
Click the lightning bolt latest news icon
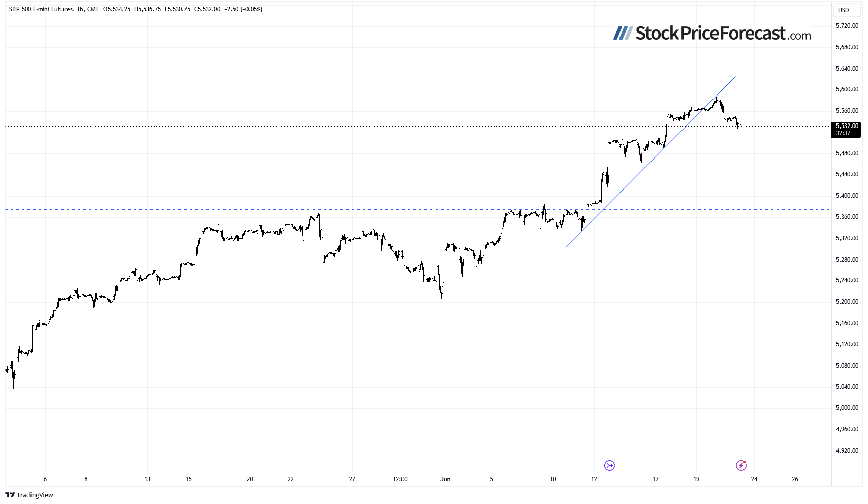coord(741,465)
